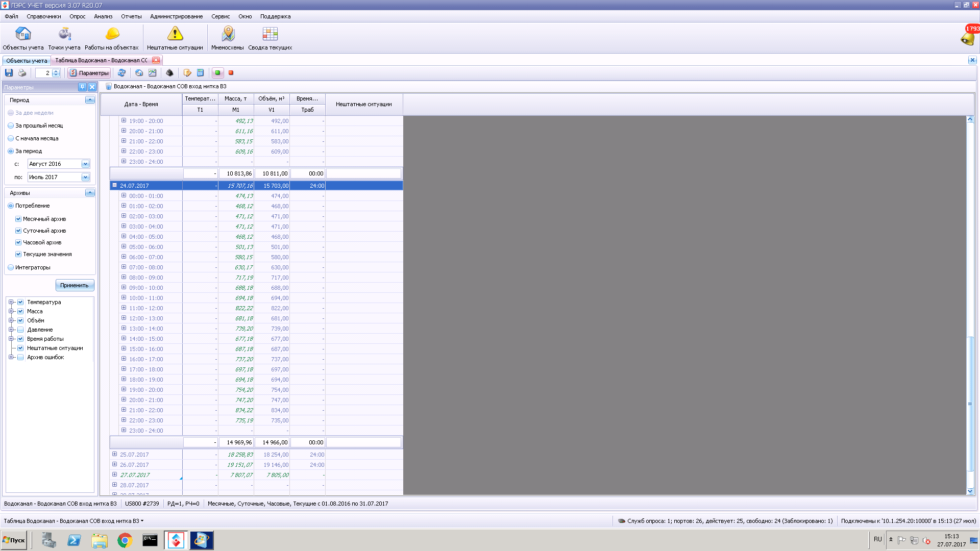Viewport: 980px width, 551px height.
Task: Open the Точки учета toolbar icon
Action: coord(64,38)
